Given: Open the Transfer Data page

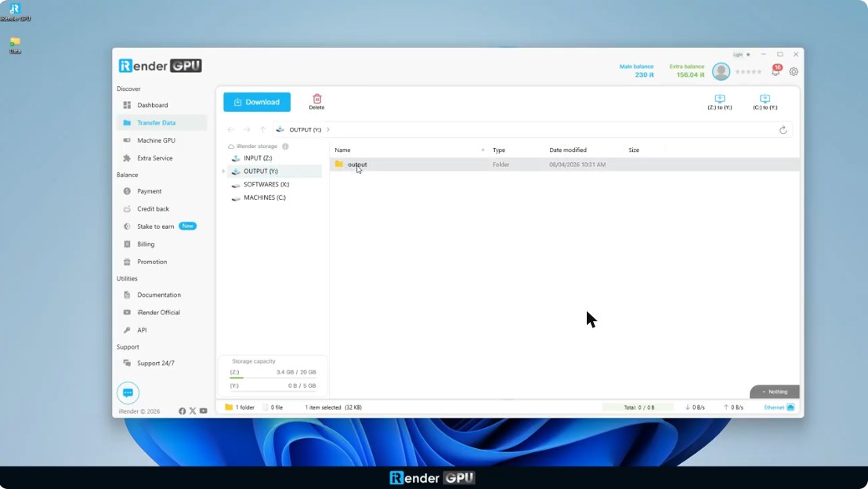Looking at the screenshot, I should coord(161,122).
